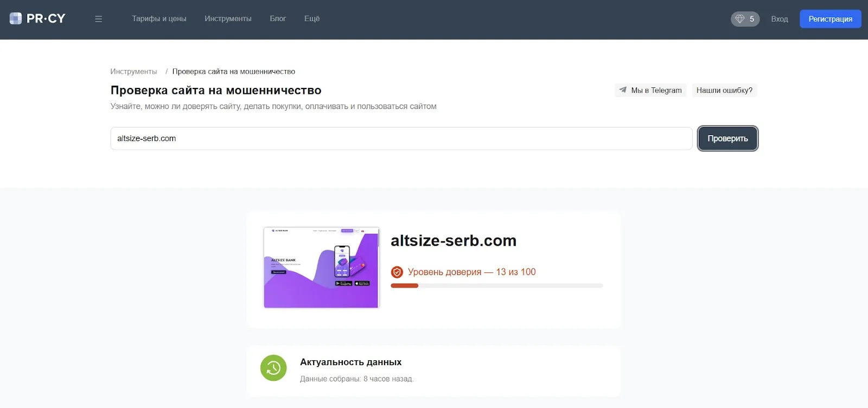Click the Нашли ошибку? button
This screenshot has width=868, height=408.
[x=724, y=90]
